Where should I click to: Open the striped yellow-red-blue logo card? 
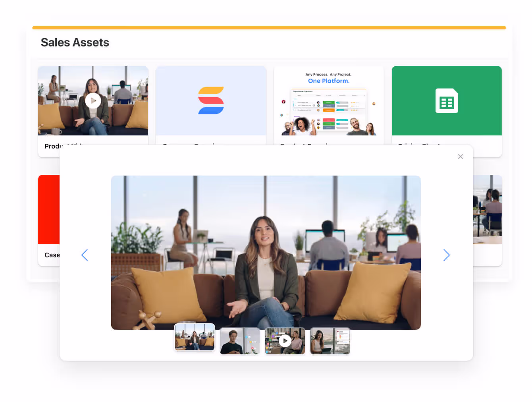click(211, 101)
